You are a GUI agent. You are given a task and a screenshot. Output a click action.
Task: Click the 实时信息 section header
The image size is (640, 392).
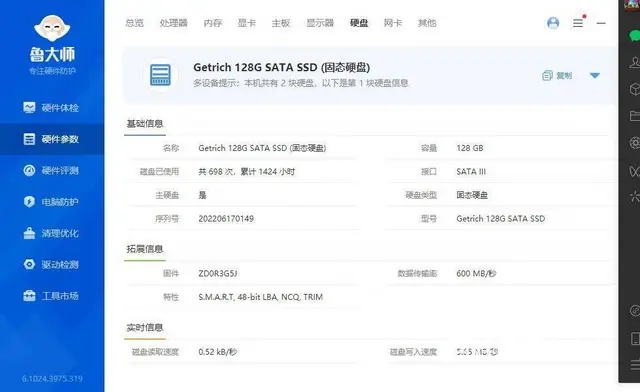(145, 327)
